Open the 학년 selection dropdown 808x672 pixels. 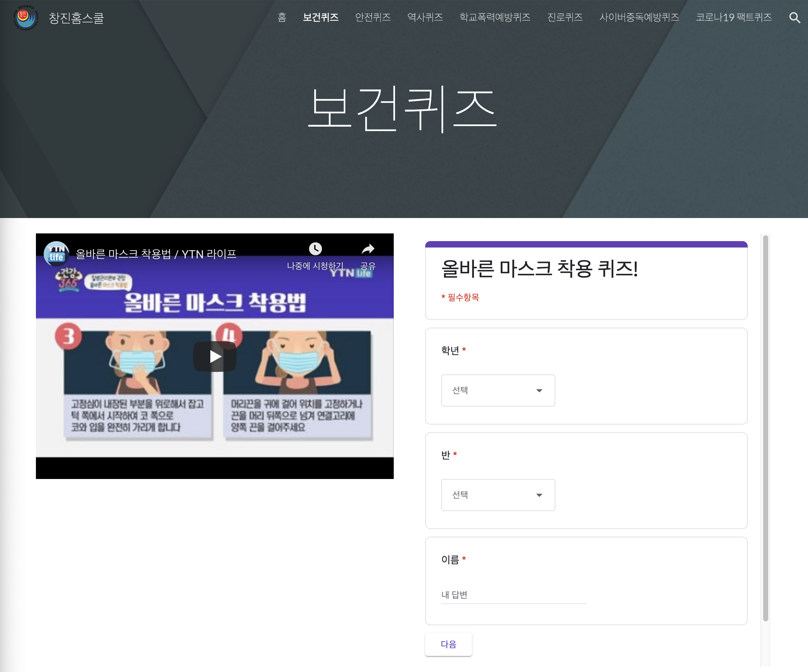pyautogui.click(x=498, y=390)
